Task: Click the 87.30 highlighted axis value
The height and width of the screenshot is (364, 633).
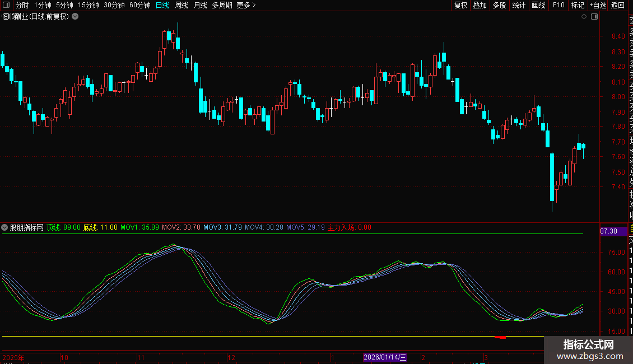Action: 613,231
